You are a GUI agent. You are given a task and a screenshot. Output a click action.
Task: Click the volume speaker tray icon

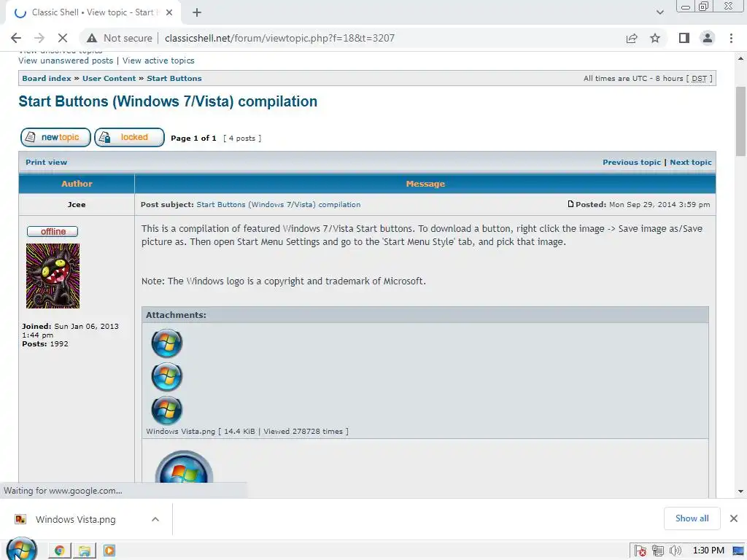point(675,551)
